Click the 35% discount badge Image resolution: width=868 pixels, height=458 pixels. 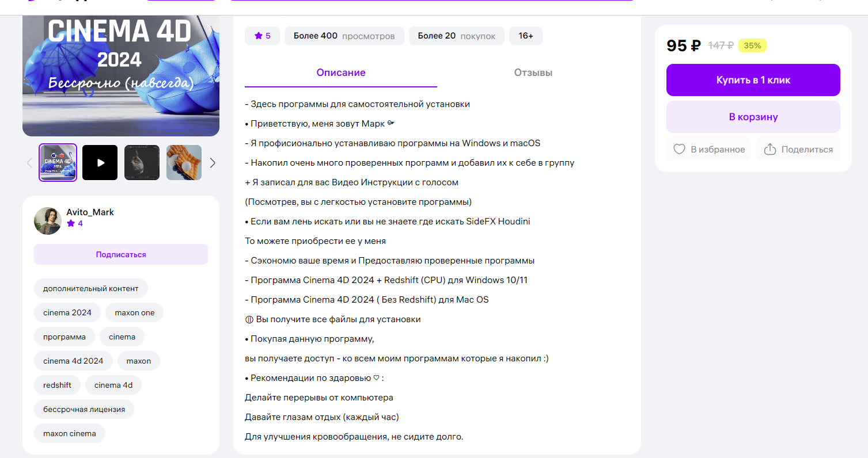(752, 45)
